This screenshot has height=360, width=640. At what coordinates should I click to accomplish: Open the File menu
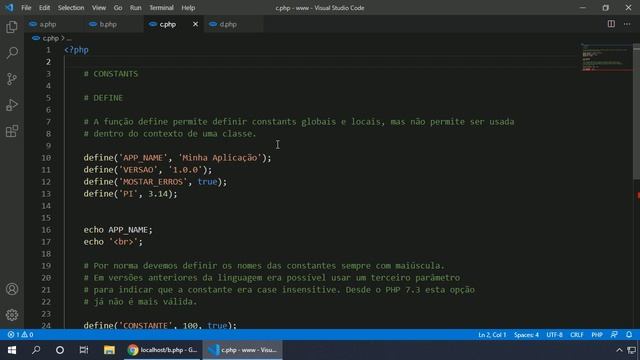26,8
